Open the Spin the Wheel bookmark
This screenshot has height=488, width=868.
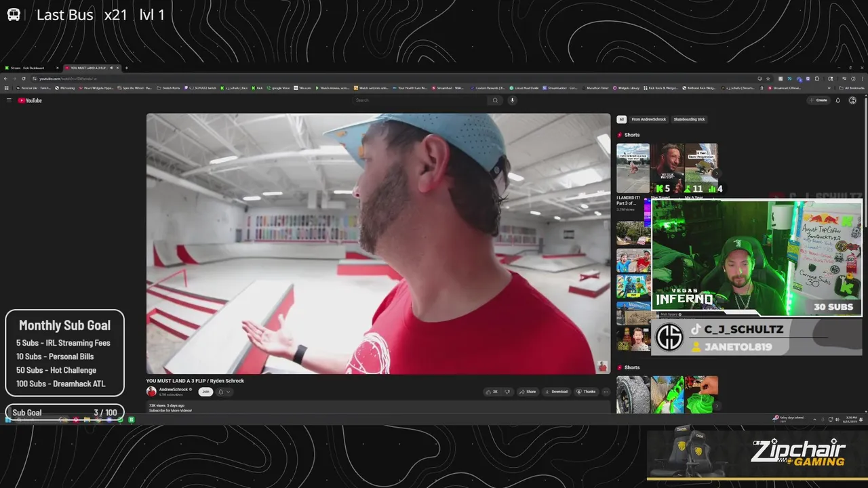[135, 88]
